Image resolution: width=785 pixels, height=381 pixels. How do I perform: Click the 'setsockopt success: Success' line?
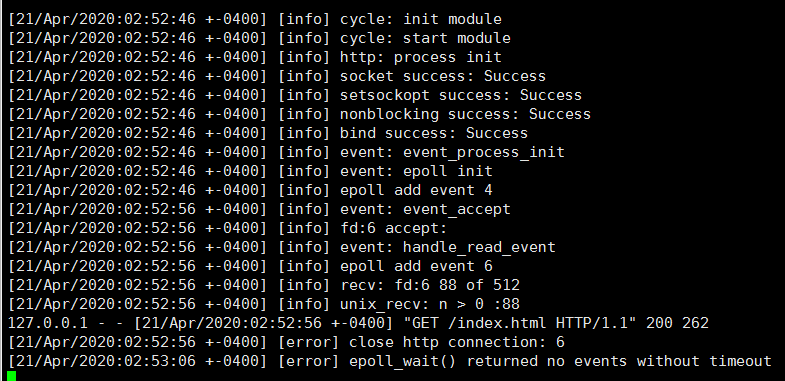(x=461, y=95)
